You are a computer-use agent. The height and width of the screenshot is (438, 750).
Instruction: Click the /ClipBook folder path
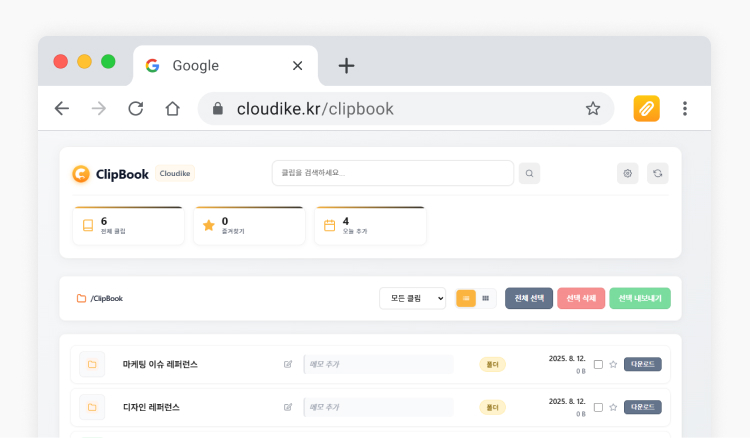point(100,298)
